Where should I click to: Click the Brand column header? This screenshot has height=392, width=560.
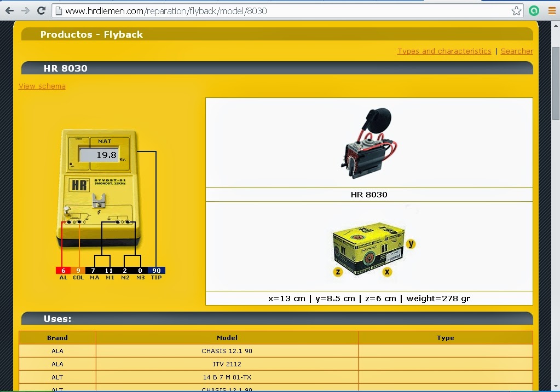57,338
